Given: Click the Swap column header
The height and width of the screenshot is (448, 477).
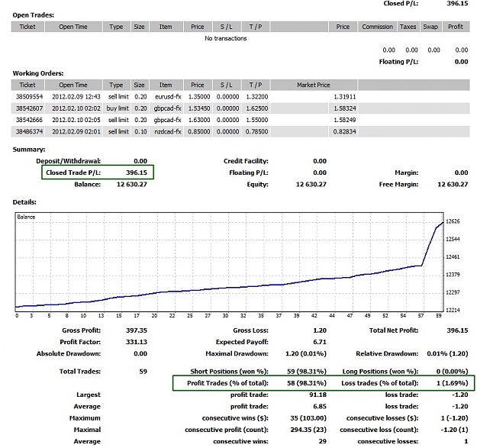Looking at the screenshot, I should 430,27.
